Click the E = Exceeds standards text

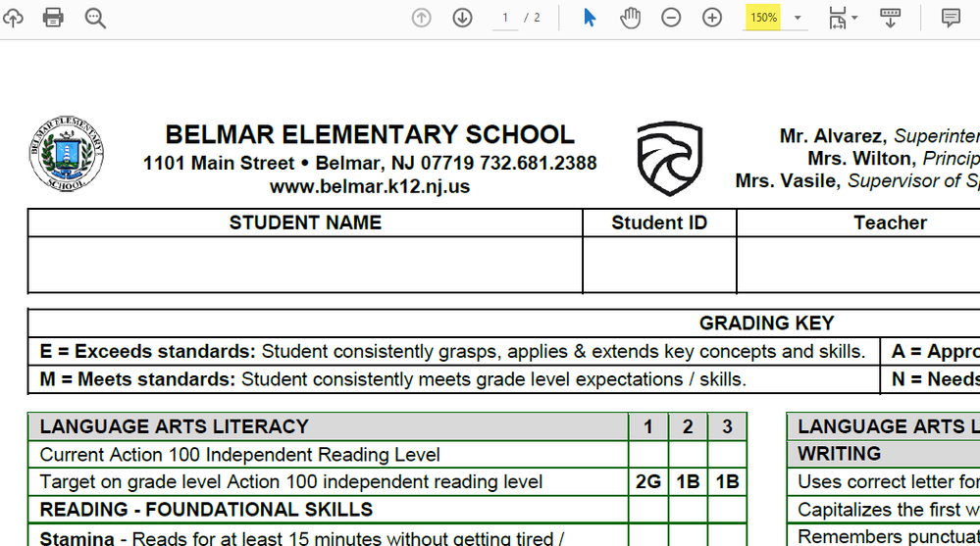(x=147, y=352)
